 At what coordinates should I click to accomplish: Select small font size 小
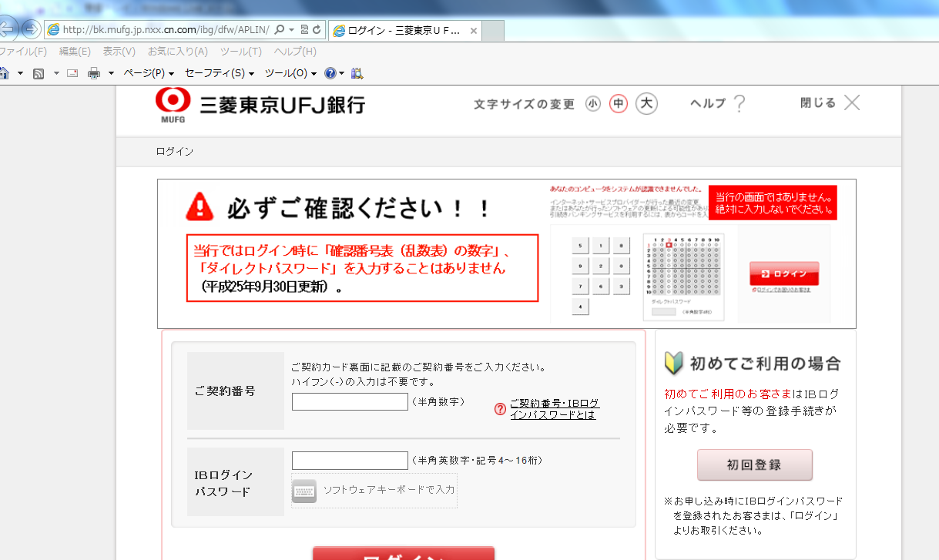coord(592,104)
